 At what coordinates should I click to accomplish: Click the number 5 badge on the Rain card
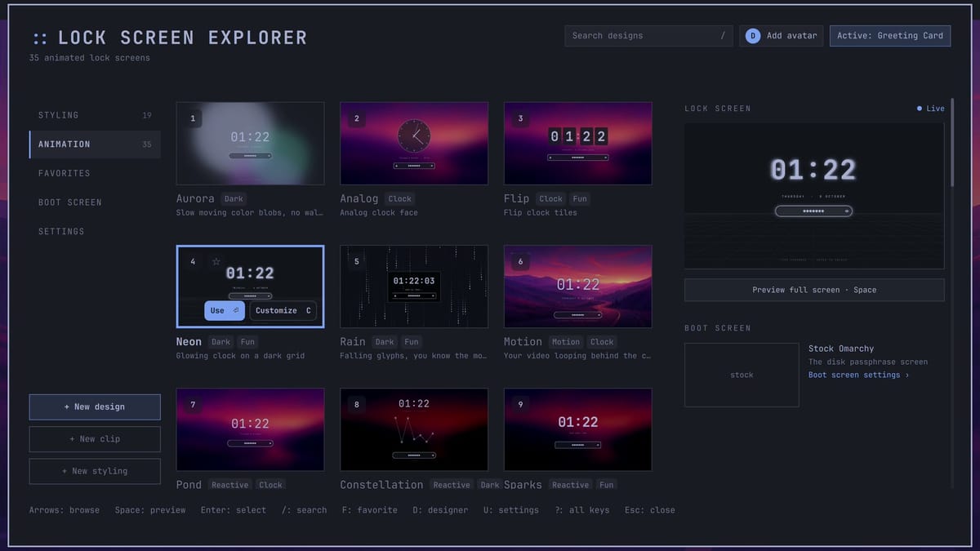point(357,262)
